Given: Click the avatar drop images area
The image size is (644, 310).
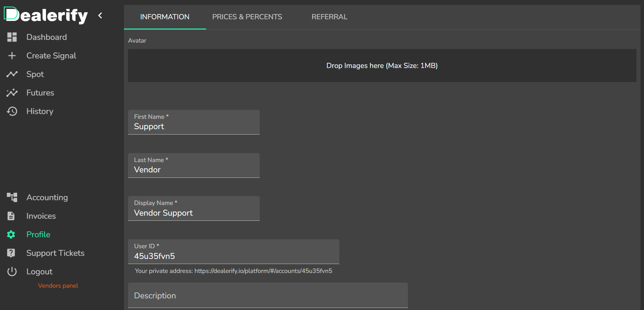Looking at the screenshot, I should [382, 66].
